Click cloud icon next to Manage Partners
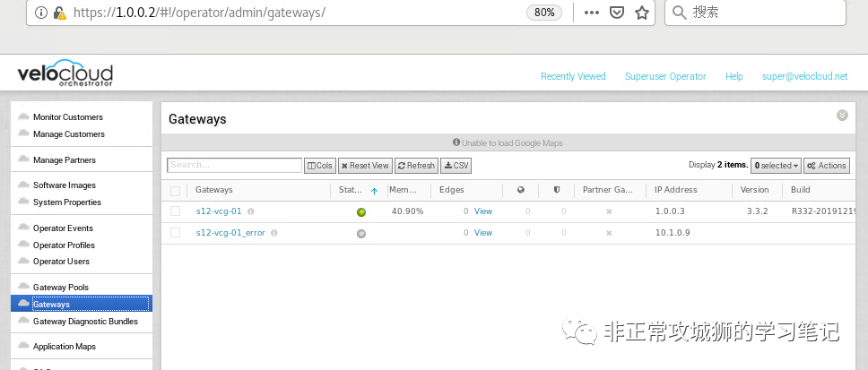This screenshot has height=370, width=868. (23, 159)
